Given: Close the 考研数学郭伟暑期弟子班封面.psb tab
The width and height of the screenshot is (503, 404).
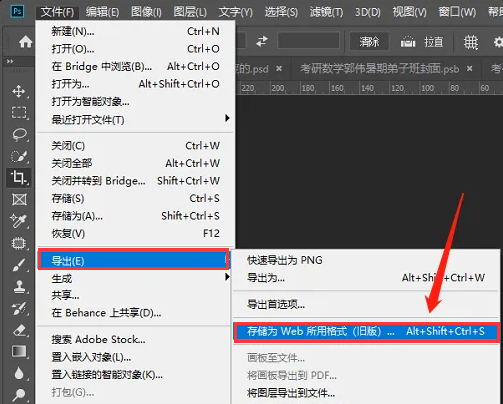Looking at the screenshot, I should point(470,69).
